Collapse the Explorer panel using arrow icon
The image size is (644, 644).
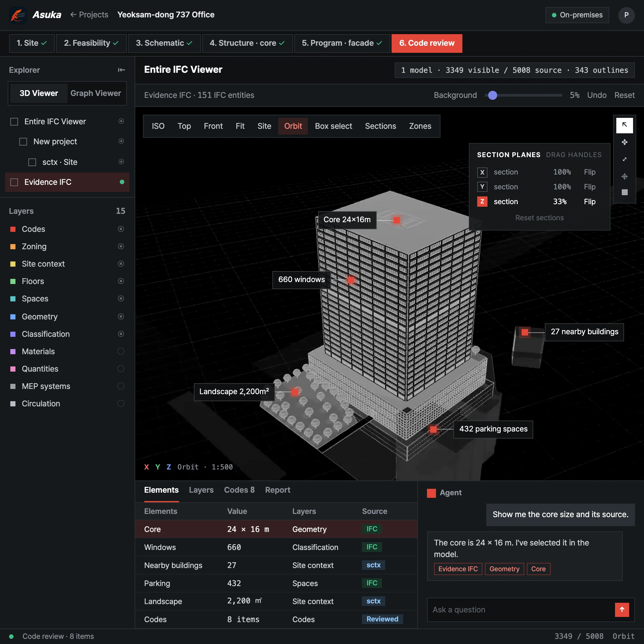tap(121, 70)
